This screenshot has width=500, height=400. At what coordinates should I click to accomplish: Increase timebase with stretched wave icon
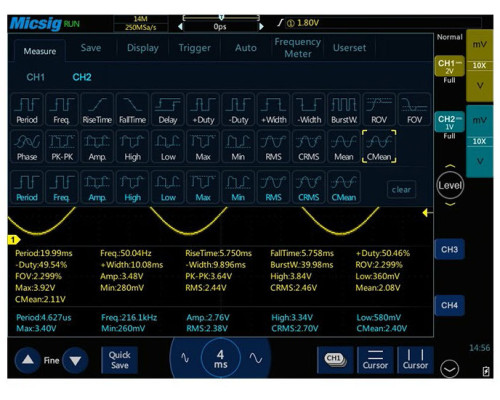[256, 358]
